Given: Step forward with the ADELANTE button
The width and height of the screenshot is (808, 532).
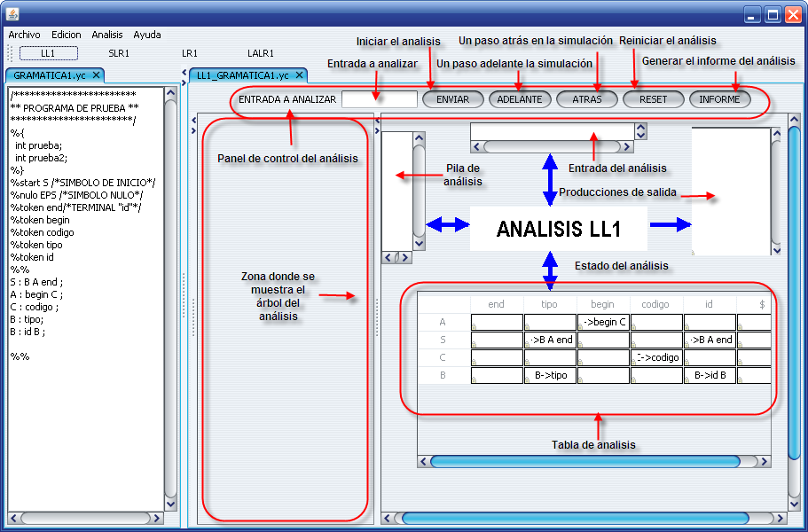Looking at the screenshot, I should [x=520, y=99].
